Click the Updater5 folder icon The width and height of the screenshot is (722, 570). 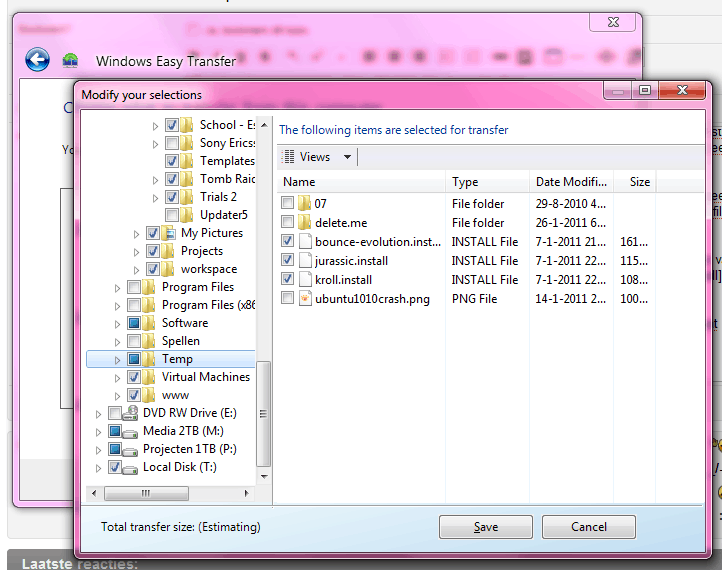pyautogui.click(x=186, y=215)
